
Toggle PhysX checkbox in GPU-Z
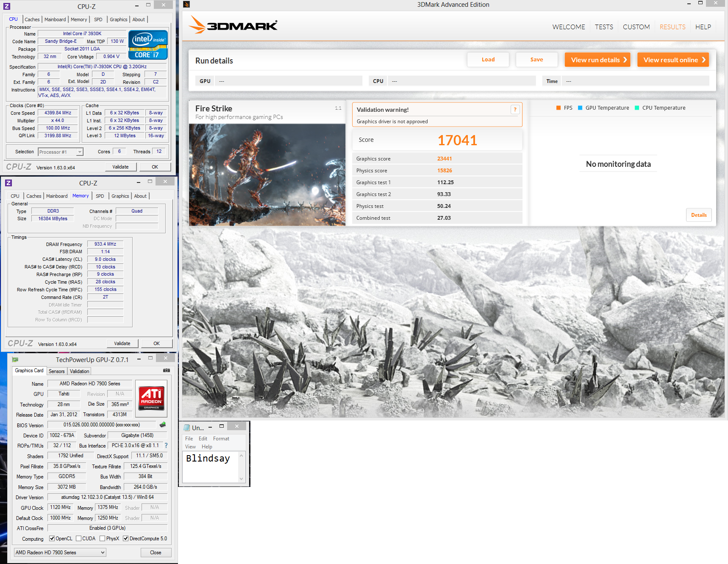tap(102, 539)
